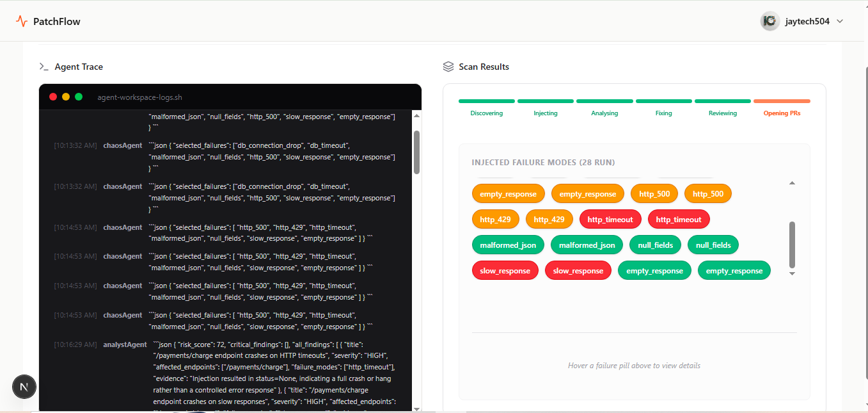Click the left orange http_429 pill
868x413 pixels.
click(x=496, y=220)
